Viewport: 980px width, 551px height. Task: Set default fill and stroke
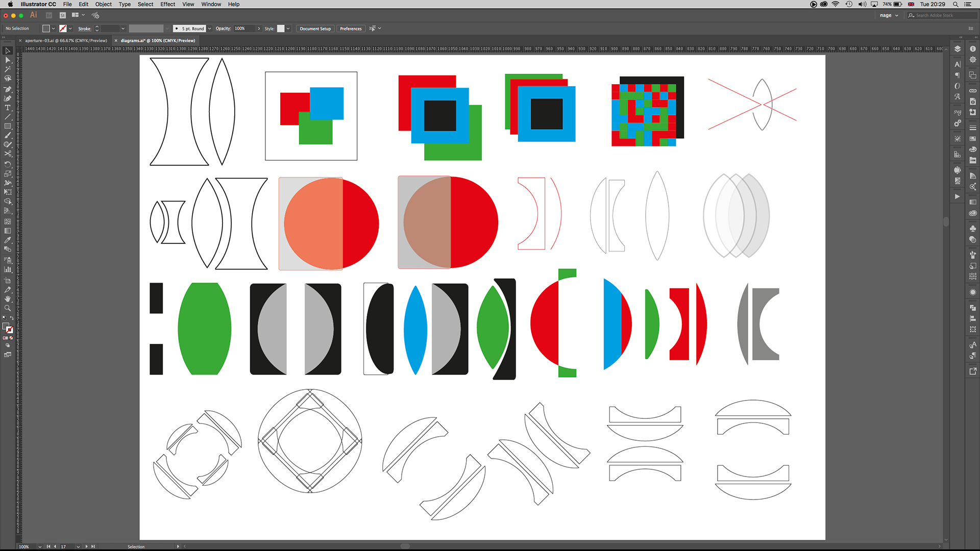(x=5, y=318)
